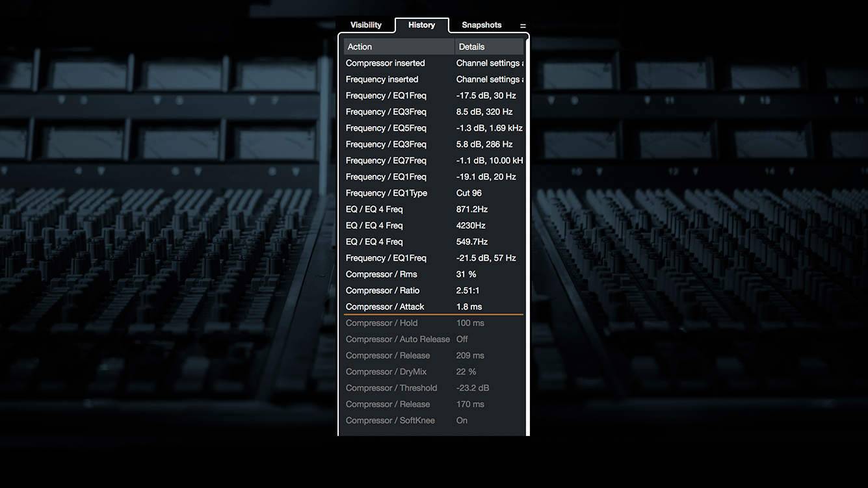Select the History tab
The width and height of the screenshot is (868, 488).
click(x=421, y=25)
